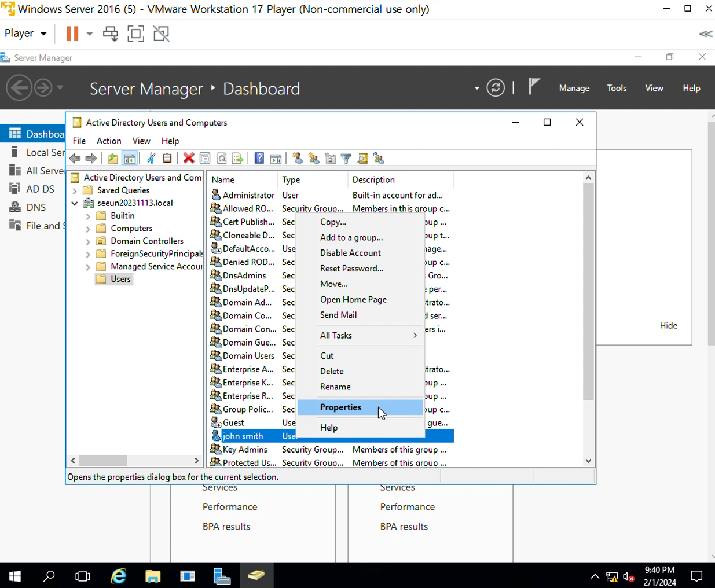Click the Export List toolbar icon

click(x=237, y=158)
